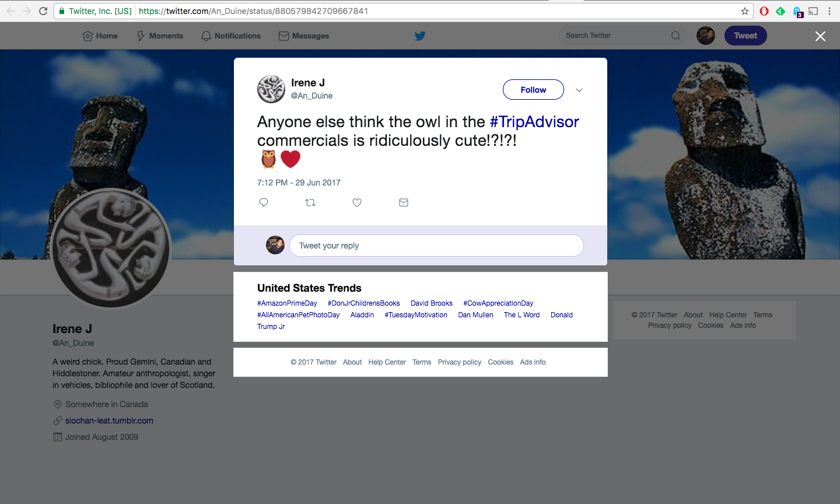
Task: Click Ads info in the overlay footer
Action: (533, 362)
